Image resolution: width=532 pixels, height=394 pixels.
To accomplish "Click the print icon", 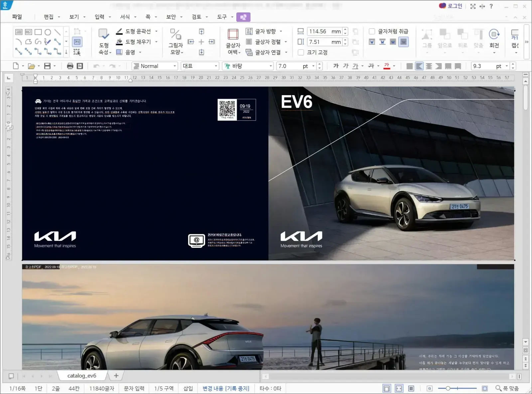I will 70,66.
